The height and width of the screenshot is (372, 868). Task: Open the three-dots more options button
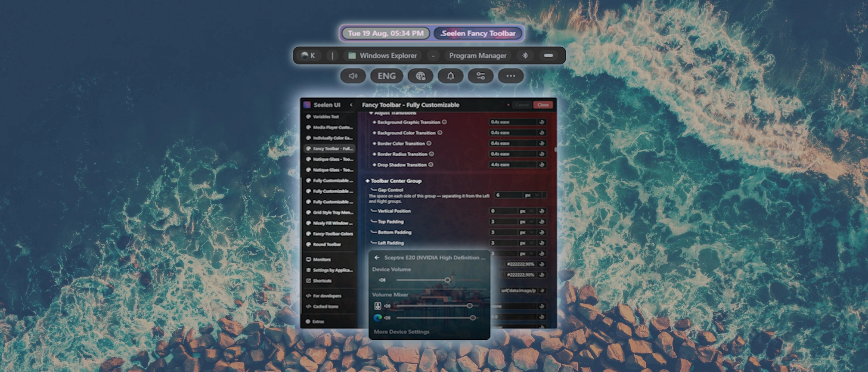pyautogui.click(x=511, y=76)
